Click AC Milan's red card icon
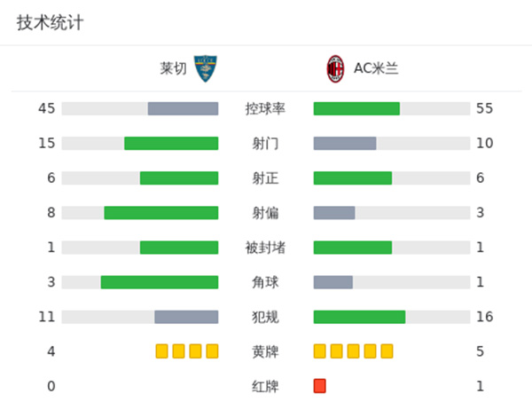532x410 pixels. tap(320, 386)
